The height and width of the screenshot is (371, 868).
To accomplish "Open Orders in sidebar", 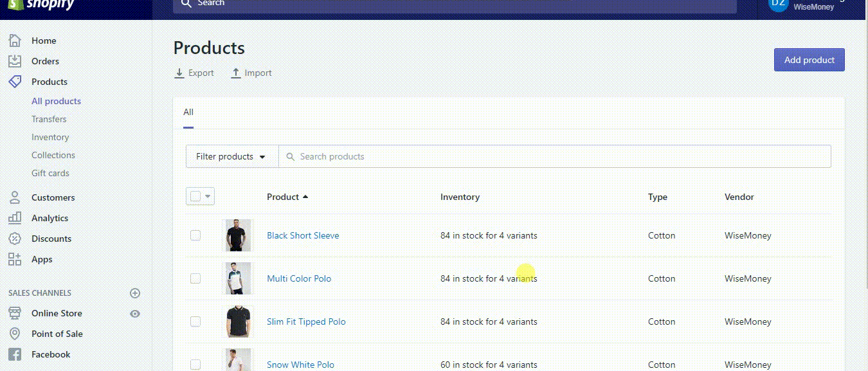I will [x=45, y=61].
